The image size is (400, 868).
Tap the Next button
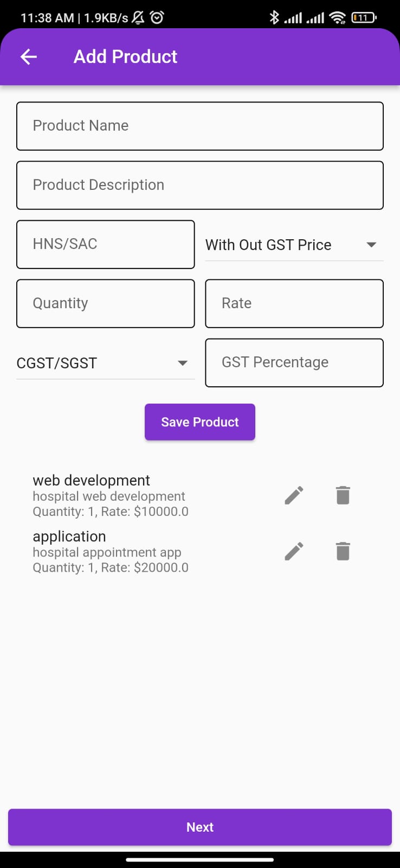tap(200, 827)
